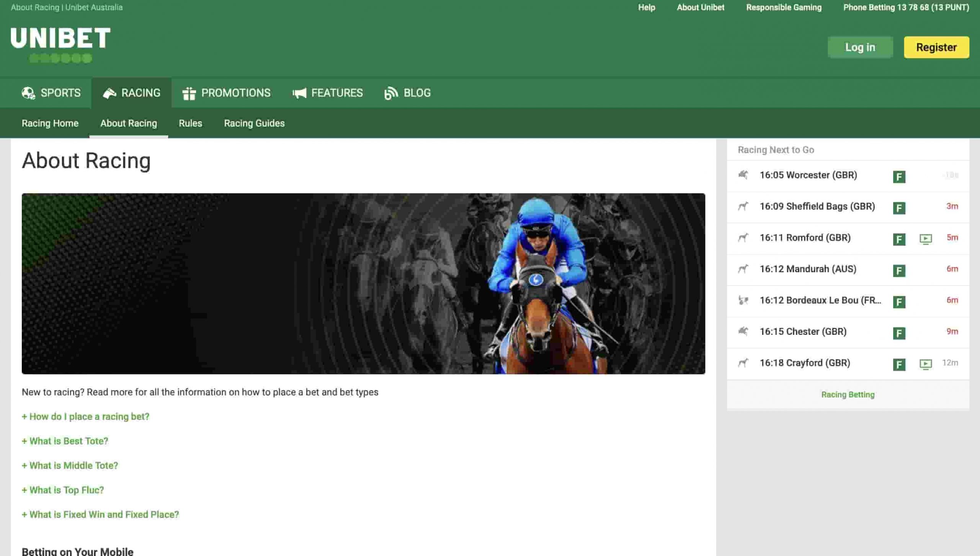The image size is (980, 556).
Task: Click the jockey banner image
Action: (363, 284)
